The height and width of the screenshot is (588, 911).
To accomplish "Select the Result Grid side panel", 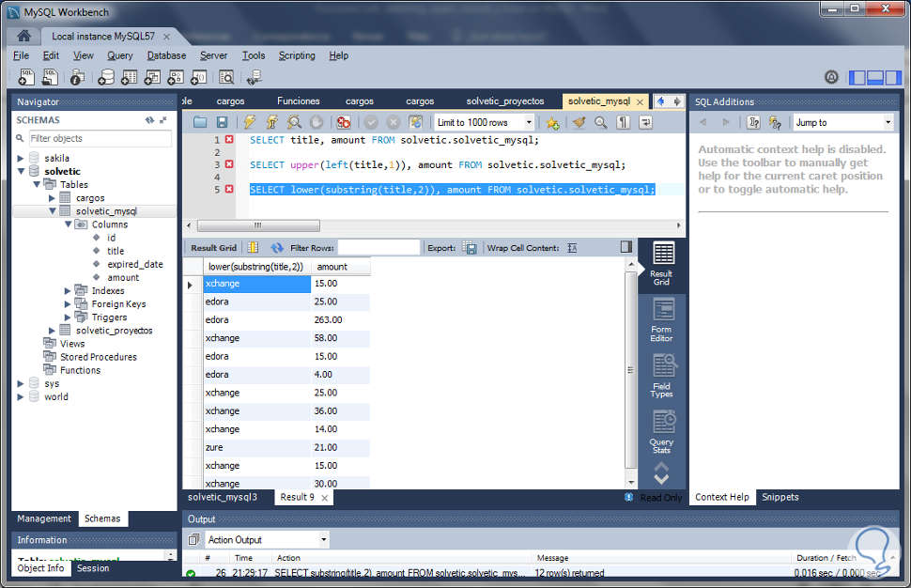I will [x=662, y=264].
